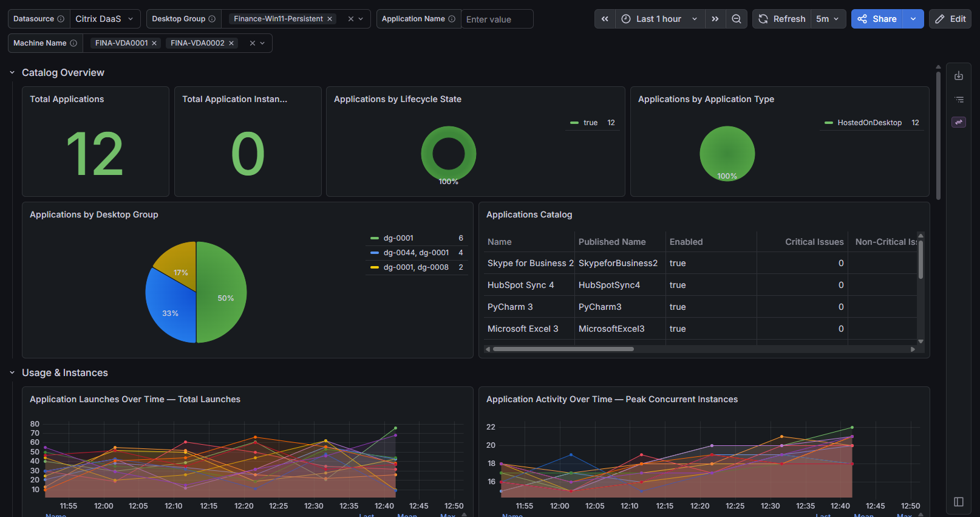The image size is (980, 517).
Task: Expand the Machine Name dropdown chevron
Action: click(x=262, y=43)
